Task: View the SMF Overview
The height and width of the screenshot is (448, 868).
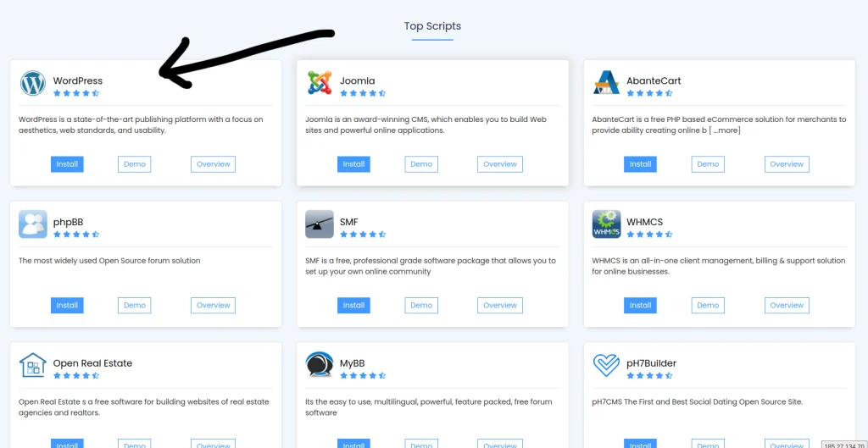Action: (x=500, y=306)
